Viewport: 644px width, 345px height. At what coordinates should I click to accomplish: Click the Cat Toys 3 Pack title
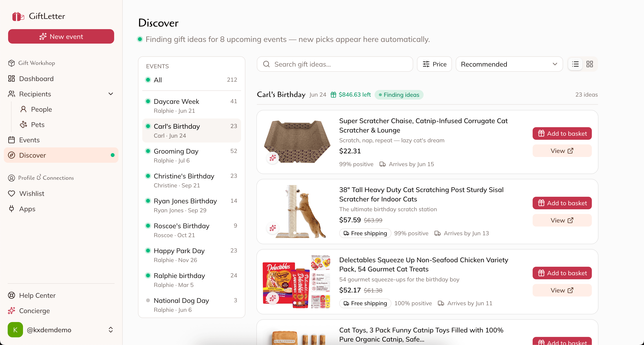[x=421, y=335]
